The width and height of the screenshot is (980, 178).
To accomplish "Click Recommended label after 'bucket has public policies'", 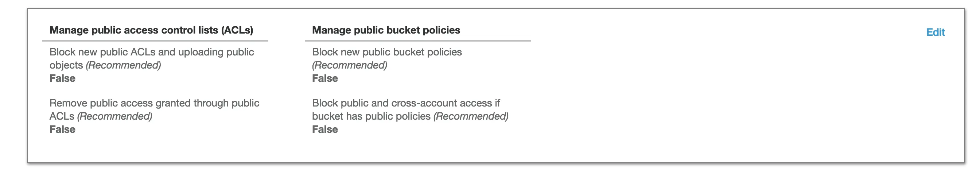I will [x=471, y=116].
